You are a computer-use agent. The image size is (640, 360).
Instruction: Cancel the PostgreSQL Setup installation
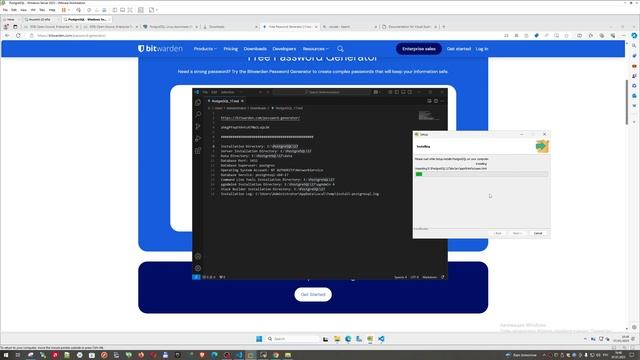[x=538, y=233]
